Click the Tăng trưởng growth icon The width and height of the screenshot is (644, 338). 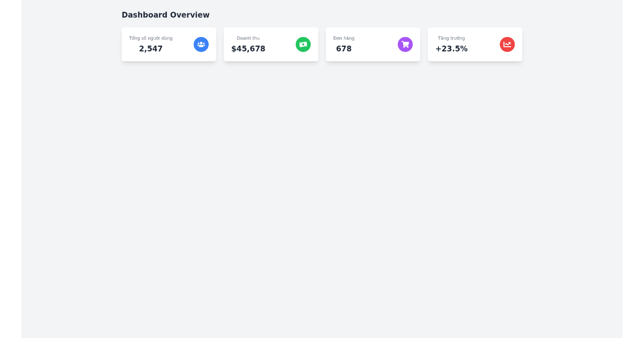[507, 45]
